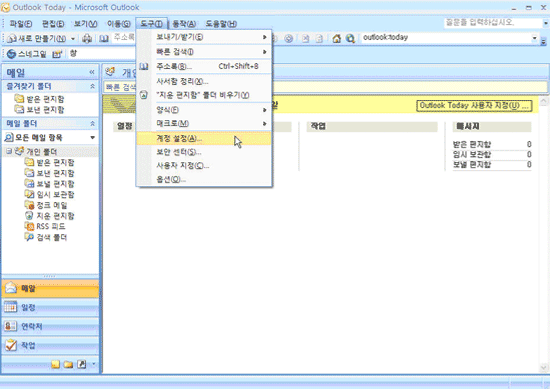
Task: Click the Snagit window capture profile icon
Action: click(57, 54)
